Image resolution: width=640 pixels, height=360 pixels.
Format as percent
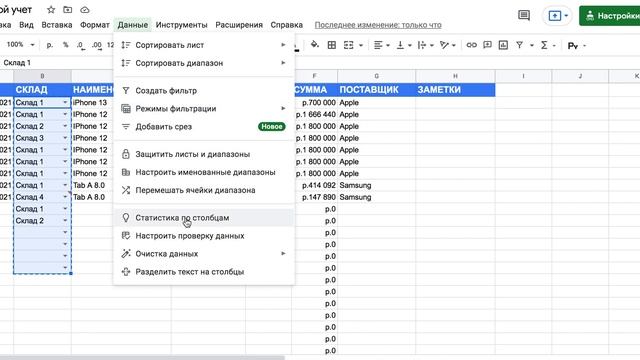[66, 45]
